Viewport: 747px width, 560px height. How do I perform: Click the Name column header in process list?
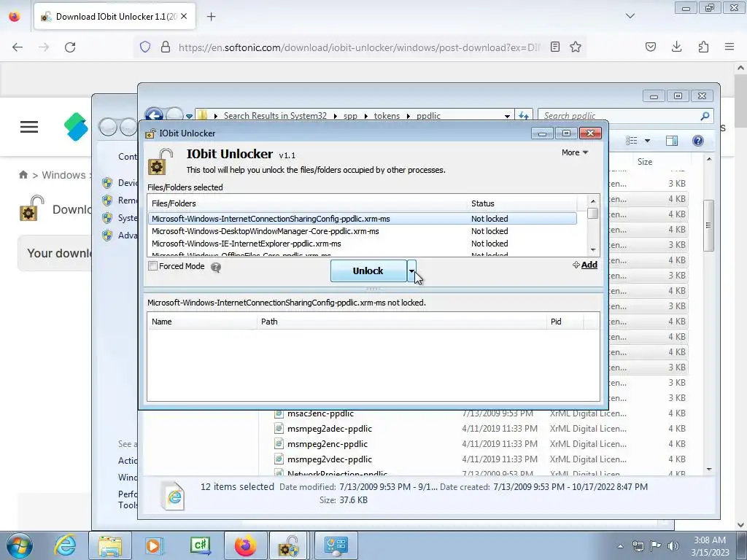(x=202, y=322)
